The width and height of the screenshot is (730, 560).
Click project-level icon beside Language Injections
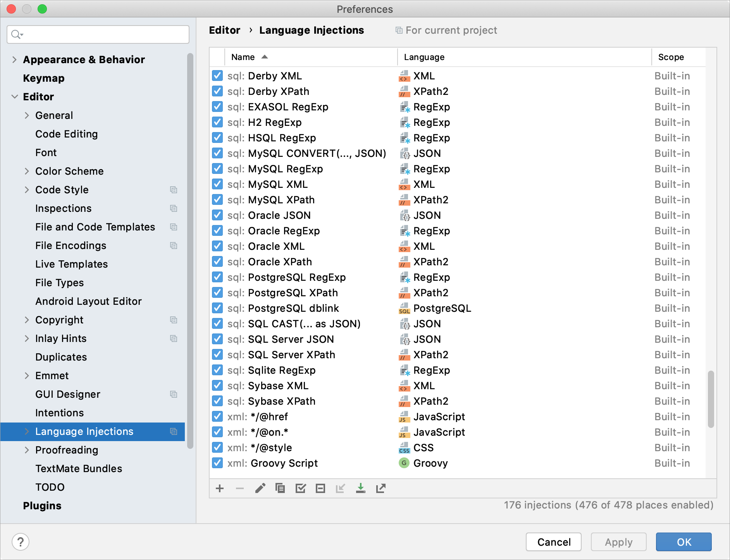point(174,431)
